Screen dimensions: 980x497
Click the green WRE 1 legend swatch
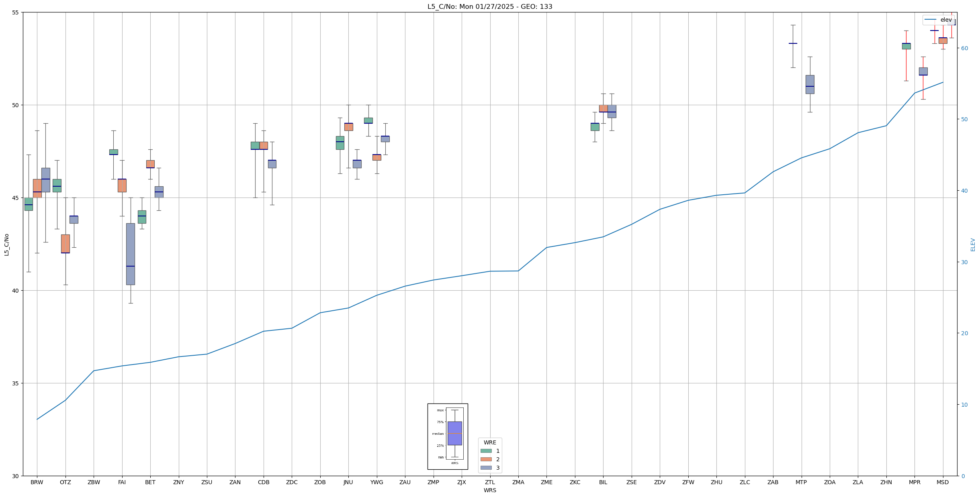pos(486,451)
